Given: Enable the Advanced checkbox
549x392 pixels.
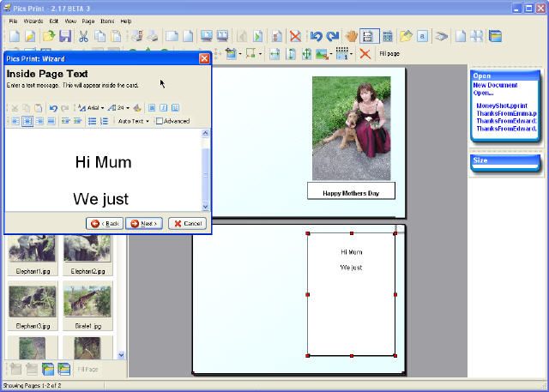Looking at the screenshot, I should coord(160,121).
